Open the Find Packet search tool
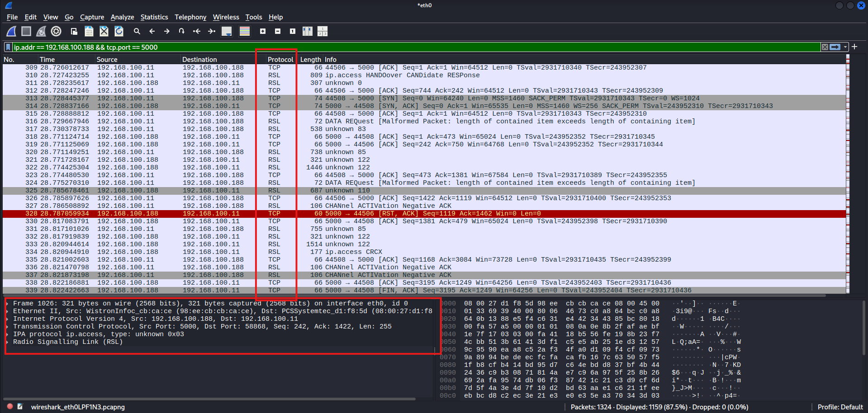Image resolution: width=868 pixels, height=413 pixels. [x=137, y=31]
